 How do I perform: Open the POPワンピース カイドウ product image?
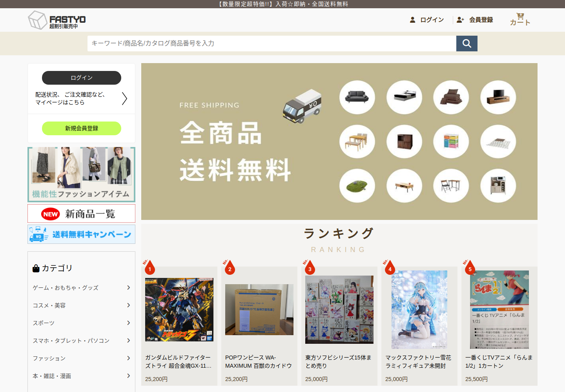pyautogui.click(x=259, y=310)
